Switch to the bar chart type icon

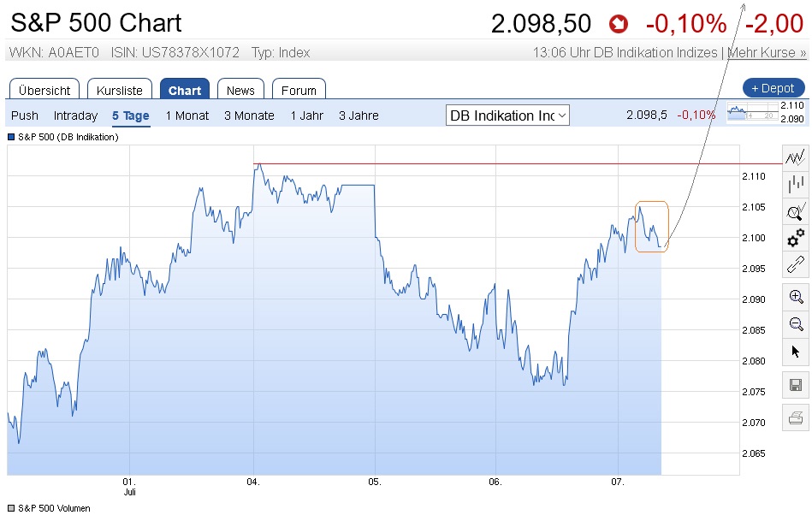796,182
